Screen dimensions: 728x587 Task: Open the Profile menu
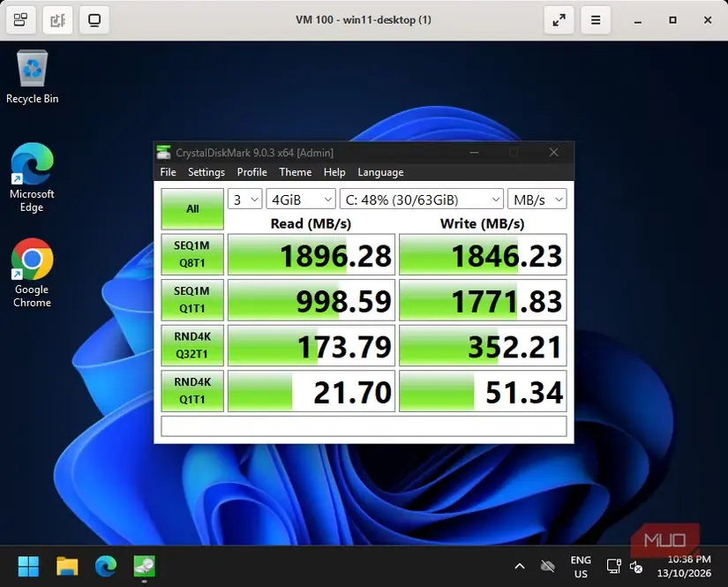point(252,172)
